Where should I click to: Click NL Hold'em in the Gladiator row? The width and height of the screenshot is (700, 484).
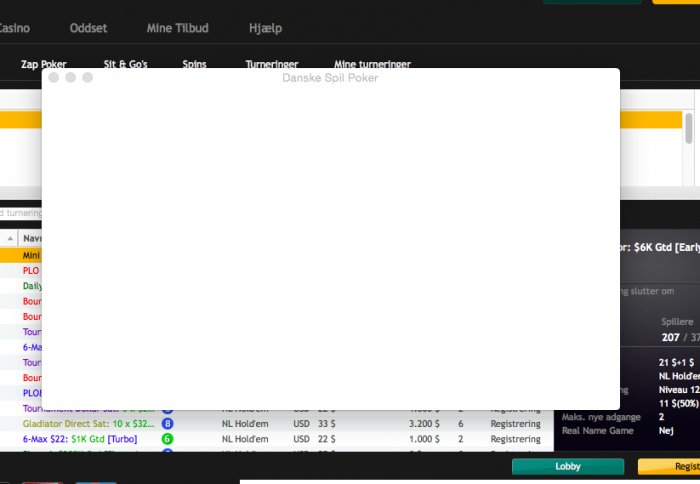tap(245, 424)
